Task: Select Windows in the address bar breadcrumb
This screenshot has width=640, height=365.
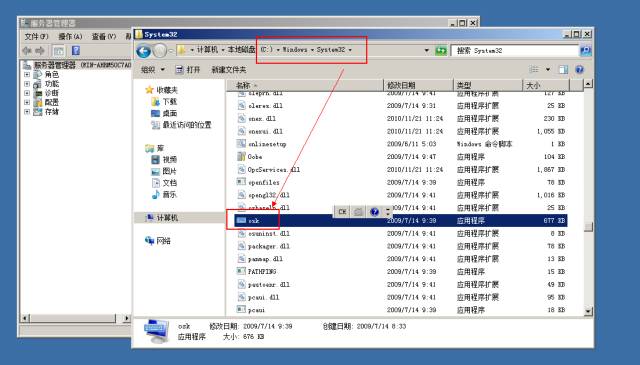Action: coord(295,50)
